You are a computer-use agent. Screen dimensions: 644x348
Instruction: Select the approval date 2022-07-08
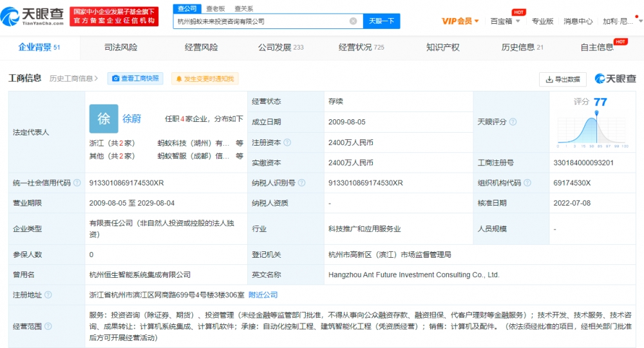coord(572,203)
